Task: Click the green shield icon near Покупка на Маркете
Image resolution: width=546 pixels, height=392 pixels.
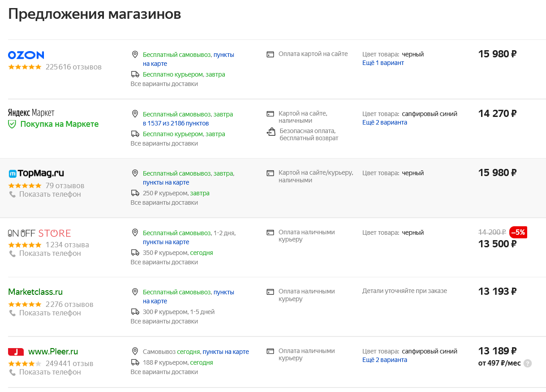Action: [x=13, y=124]
